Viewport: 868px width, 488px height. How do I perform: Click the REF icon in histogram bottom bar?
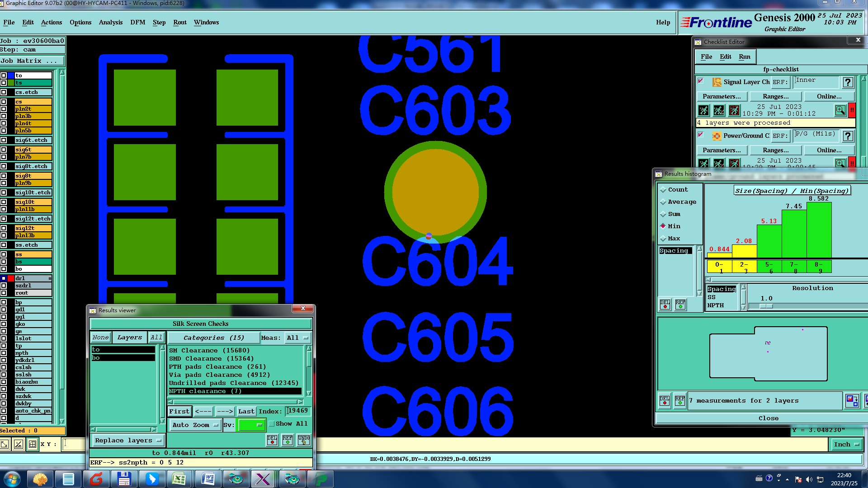point(680,401)
